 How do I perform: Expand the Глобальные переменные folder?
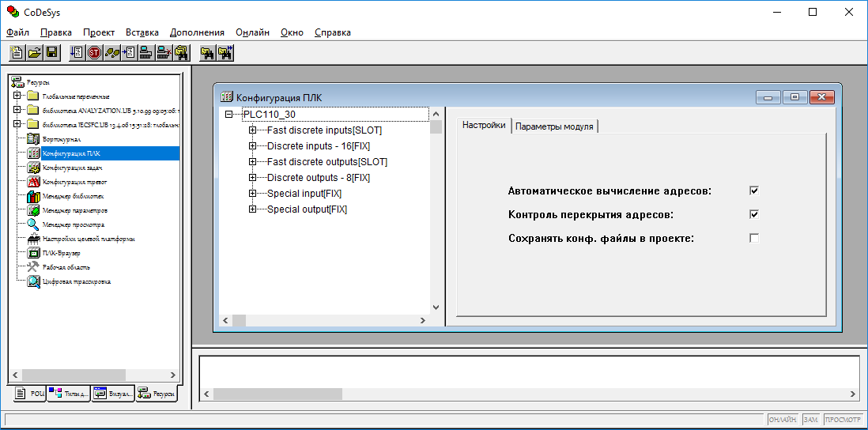pyautogui.click(x=17, y=96)
